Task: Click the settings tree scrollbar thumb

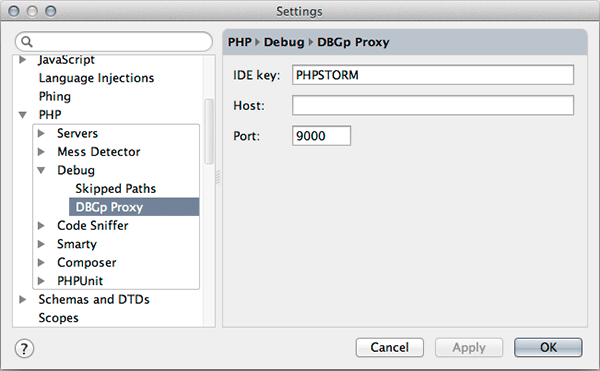Action: 209,131
